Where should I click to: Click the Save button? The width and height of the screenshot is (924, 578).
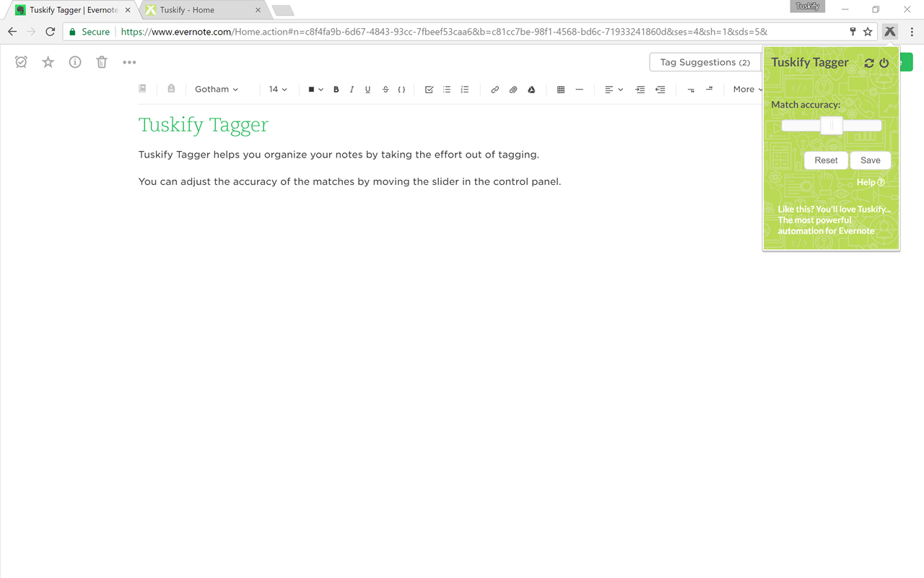coord(871,160)
